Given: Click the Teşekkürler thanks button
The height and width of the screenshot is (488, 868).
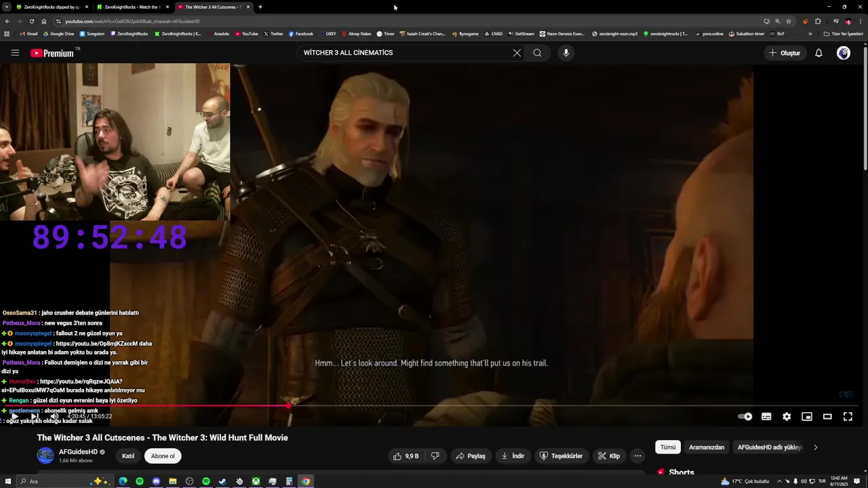Looking at the screenshot, I should pos(561,456).
